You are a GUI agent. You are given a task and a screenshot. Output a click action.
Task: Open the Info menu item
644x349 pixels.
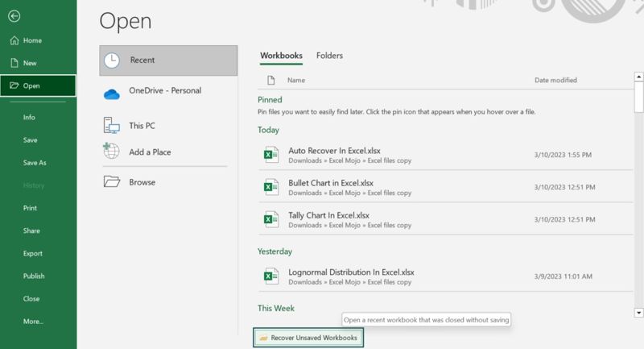[29, 118]
